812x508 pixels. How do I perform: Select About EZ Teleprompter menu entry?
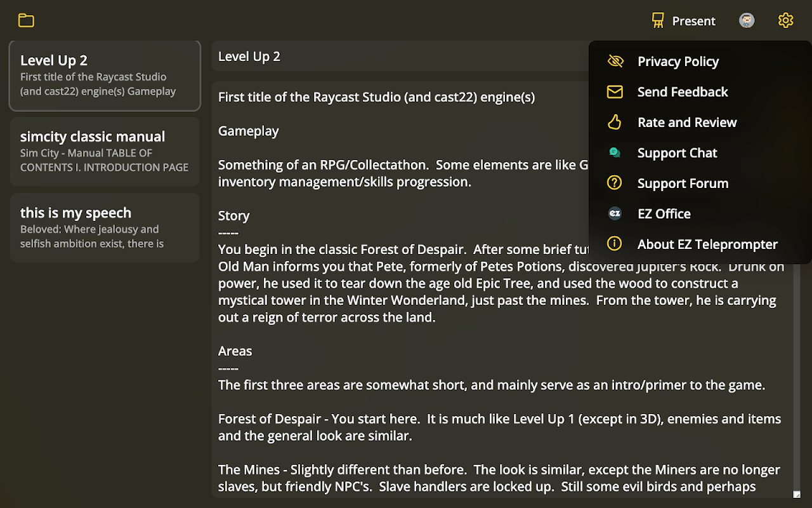[x=707, y=244]
